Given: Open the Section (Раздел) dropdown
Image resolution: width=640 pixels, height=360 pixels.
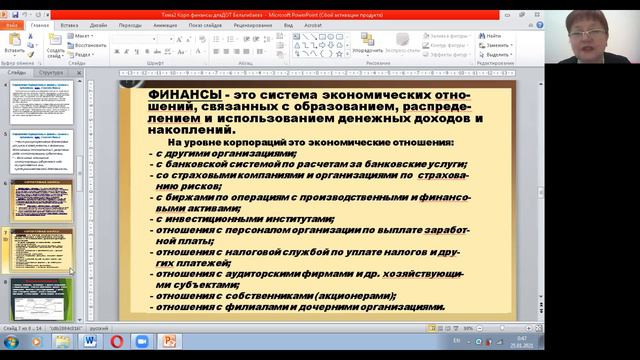Looking at the screenshot, I should [80, 54].
